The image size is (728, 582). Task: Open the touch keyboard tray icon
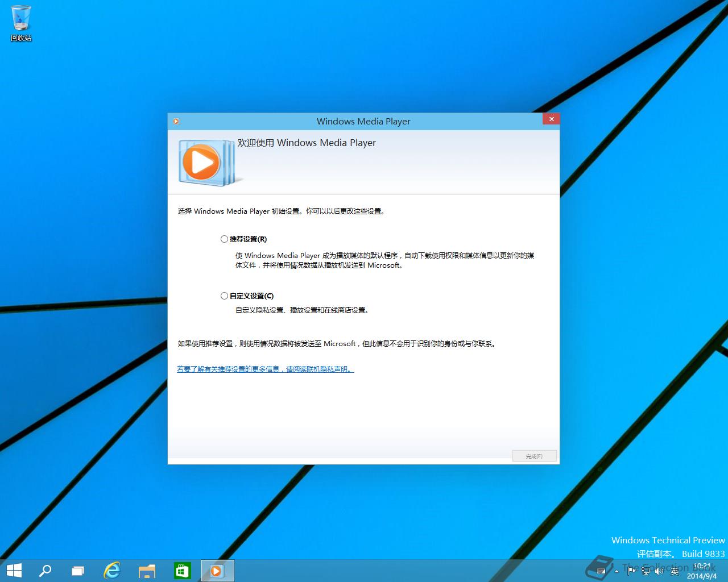[x=601, y=571]
